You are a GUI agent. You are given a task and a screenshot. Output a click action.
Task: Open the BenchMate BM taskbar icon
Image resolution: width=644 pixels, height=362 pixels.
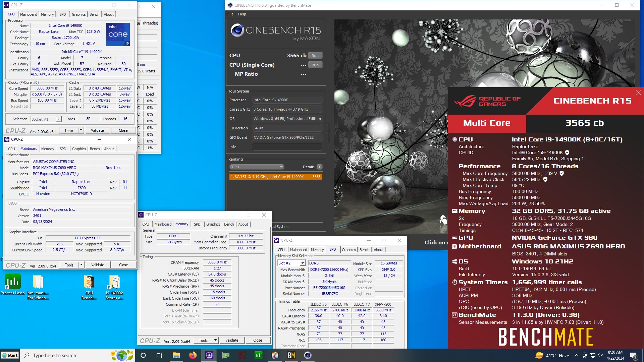pos(291,355)
